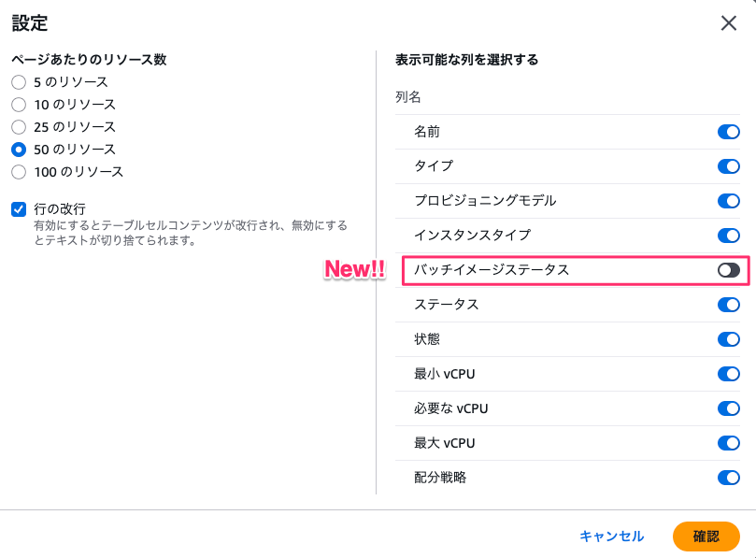Disable the プロビジョニングモデル column toggle

[728, 201]
